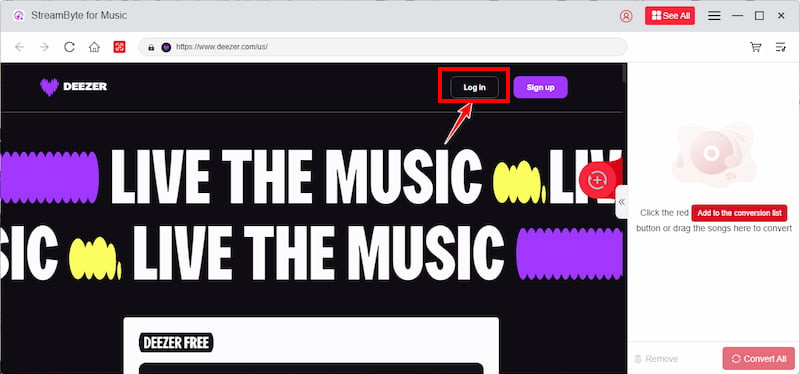Screen dimensions: 800x374
Task: Click the DEEZER FREE plan label
Action: click(176, 343)
